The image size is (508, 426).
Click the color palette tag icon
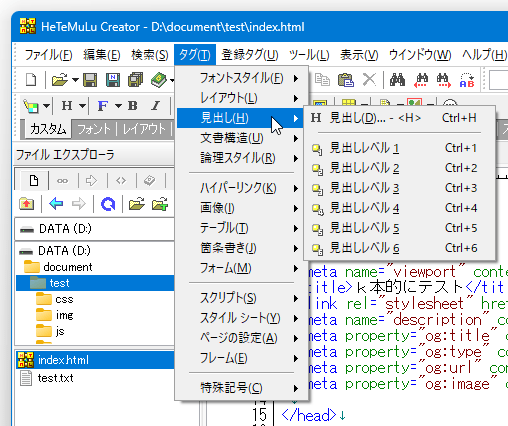31,106
